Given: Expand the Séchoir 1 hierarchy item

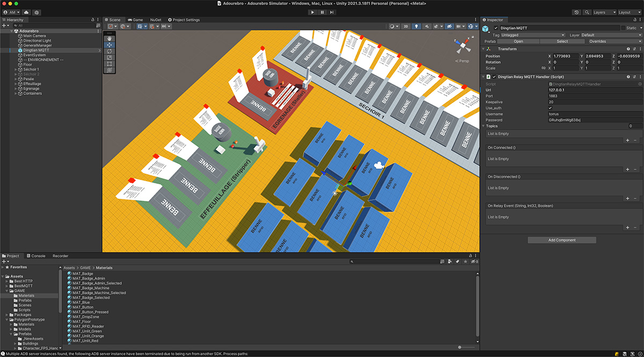Looking at the screenshot, I should coord(16,70).
